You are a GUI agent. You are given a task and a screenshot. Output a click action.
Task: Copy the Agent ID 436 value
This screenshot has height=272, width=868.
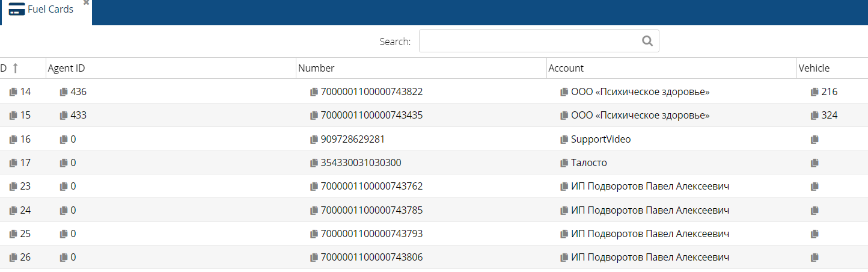pos(64,92)
